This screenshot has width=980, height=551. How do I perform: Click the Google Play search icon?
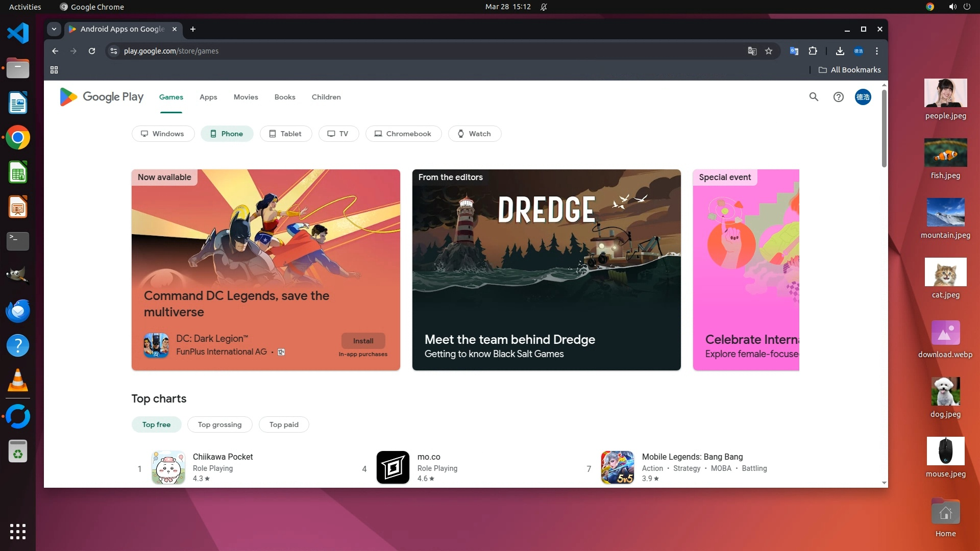click(814, 97)
